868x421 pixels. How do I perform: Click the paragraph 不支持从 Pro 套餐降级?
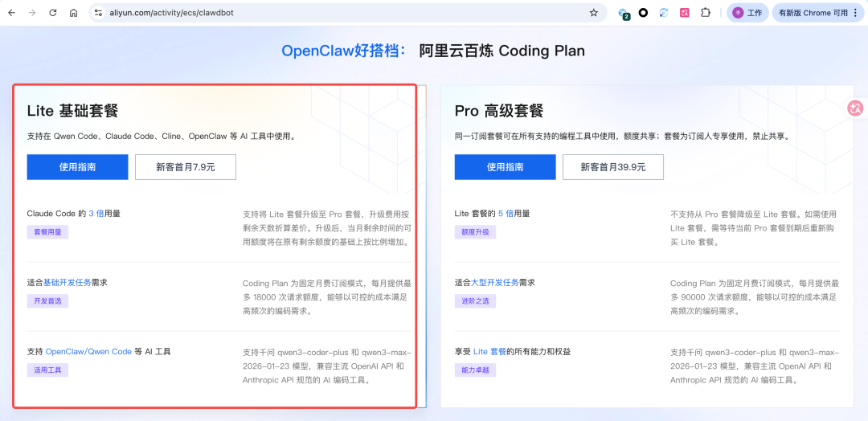(754, 228)
